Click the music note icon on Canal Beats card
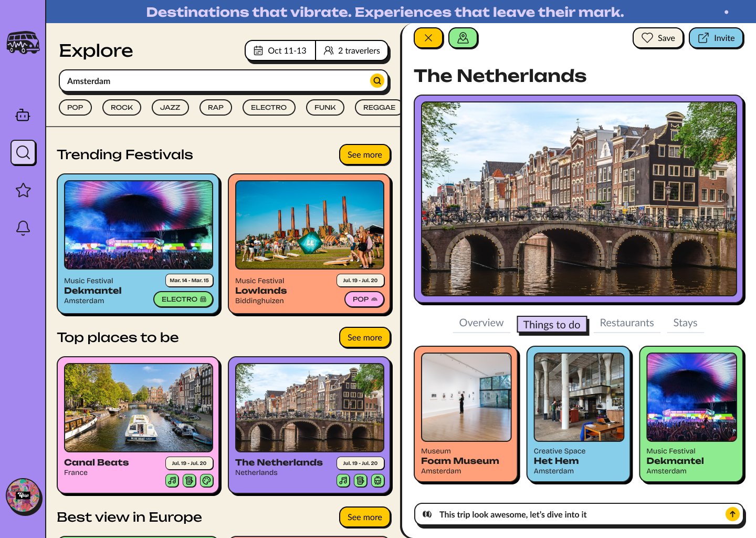Viewport: 756px width, 538px height. click(x=172, y=480)
